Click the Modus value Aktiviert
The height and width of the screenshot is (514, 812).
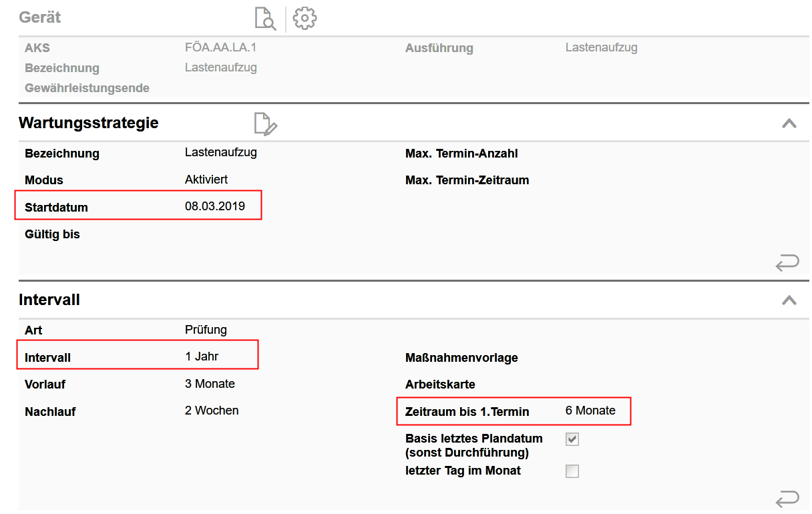206,180
